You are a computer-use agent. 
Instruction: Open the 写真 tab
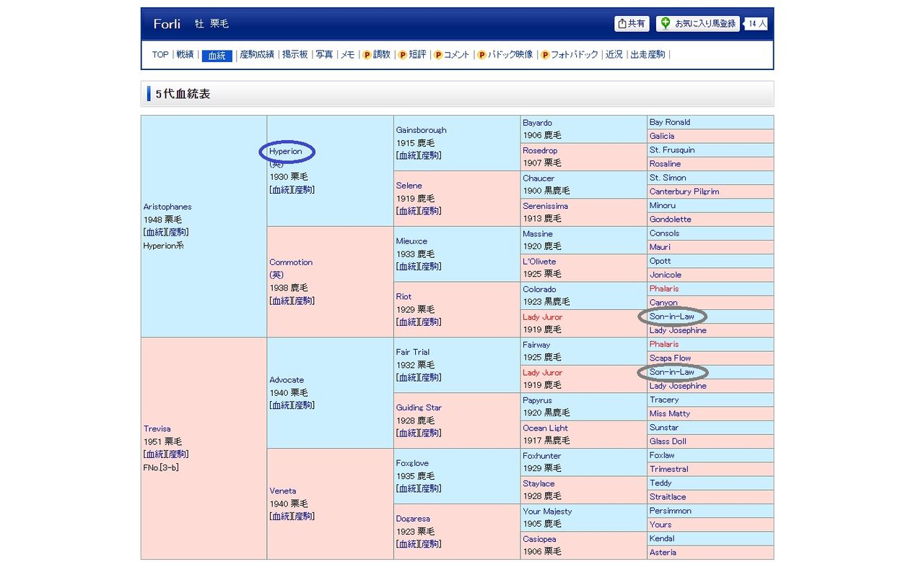click(324, 55)
